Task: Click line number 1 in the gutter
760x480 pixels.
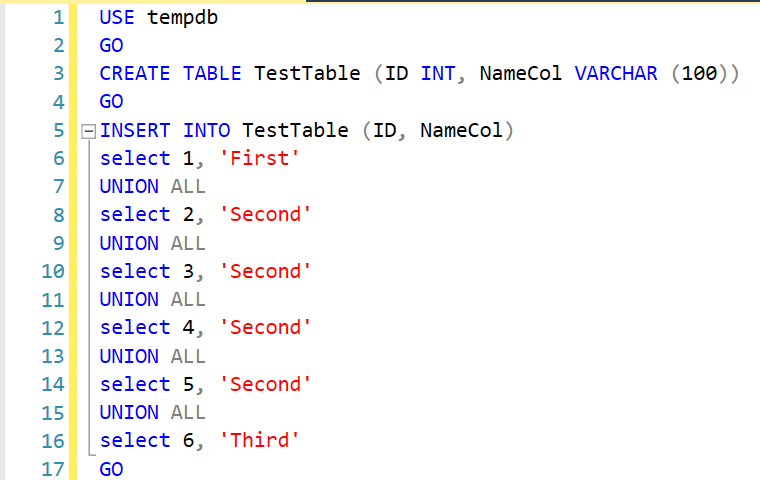Action: [x=58, y=18]
